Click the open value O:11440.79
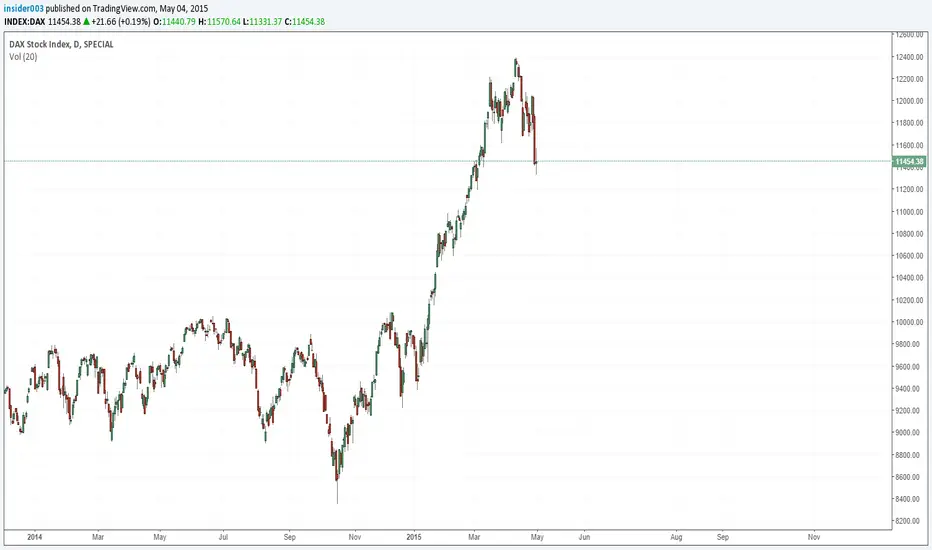This screenshot has height=550, width=932. click(175, 22)
